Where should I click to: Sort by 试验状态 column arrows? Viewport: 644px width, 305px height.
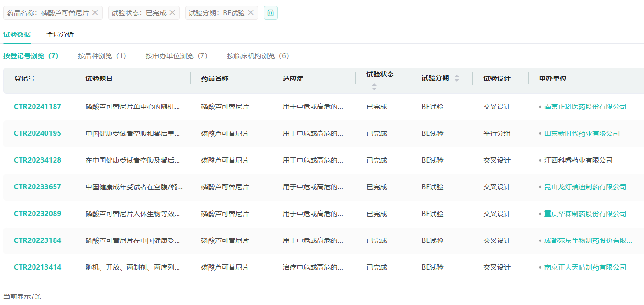pos(374,87)
